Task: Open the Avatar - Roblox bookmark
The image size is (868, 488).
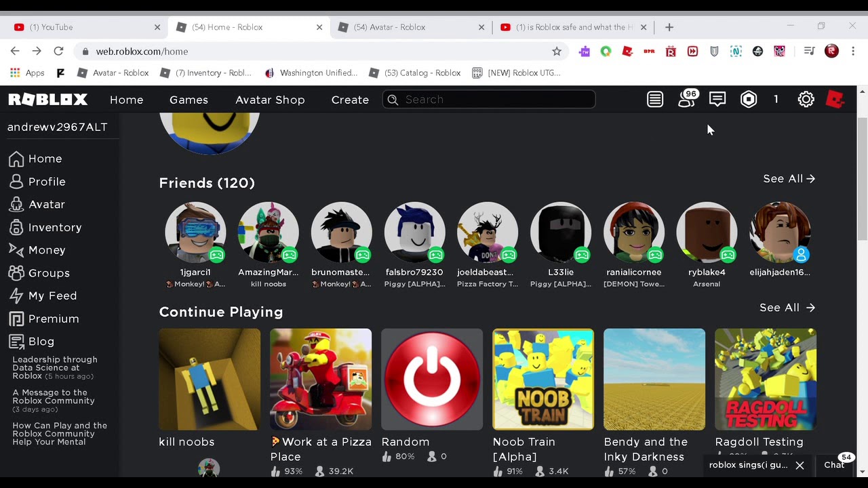Action: [113, 73]
